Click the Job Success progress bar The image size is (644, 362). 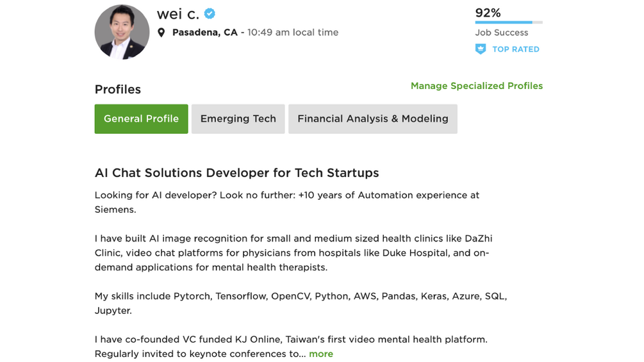508,22
